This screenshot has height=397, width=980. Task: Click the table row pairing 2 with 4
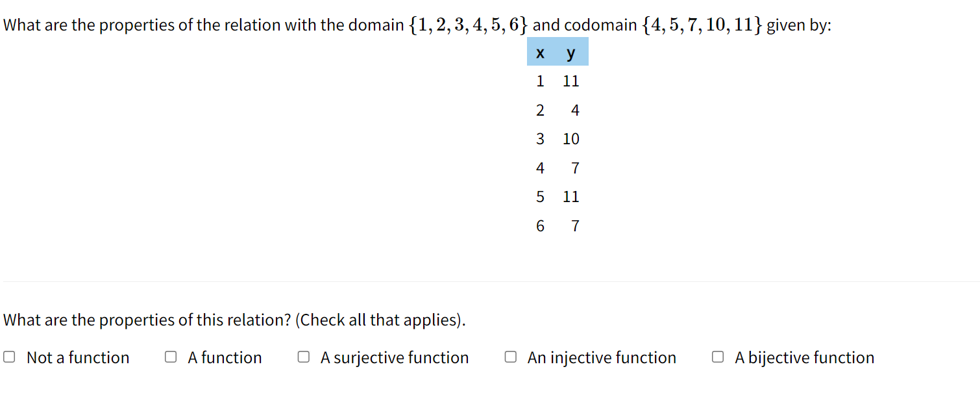(x=556, y=110)
